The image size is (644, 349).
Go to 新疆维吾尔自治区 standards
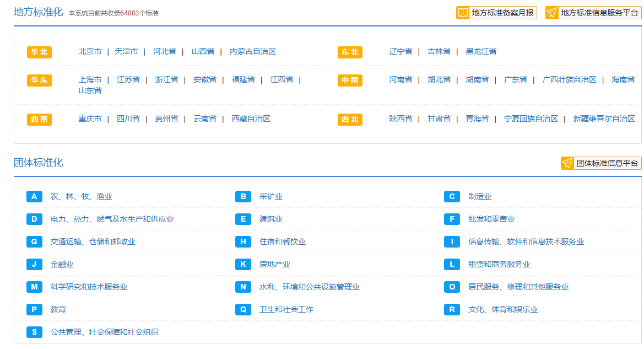[x=604, y=119]
